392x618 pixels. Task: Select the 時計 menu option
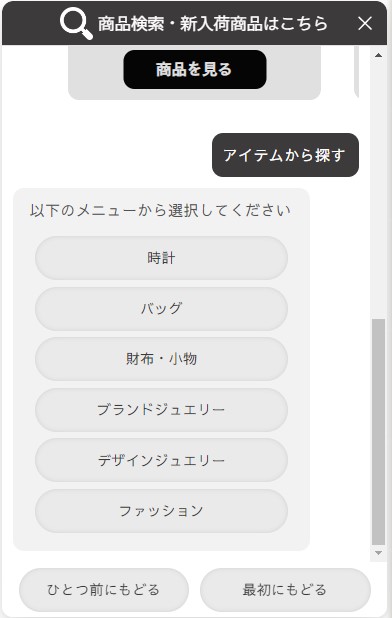click(161, 258)
